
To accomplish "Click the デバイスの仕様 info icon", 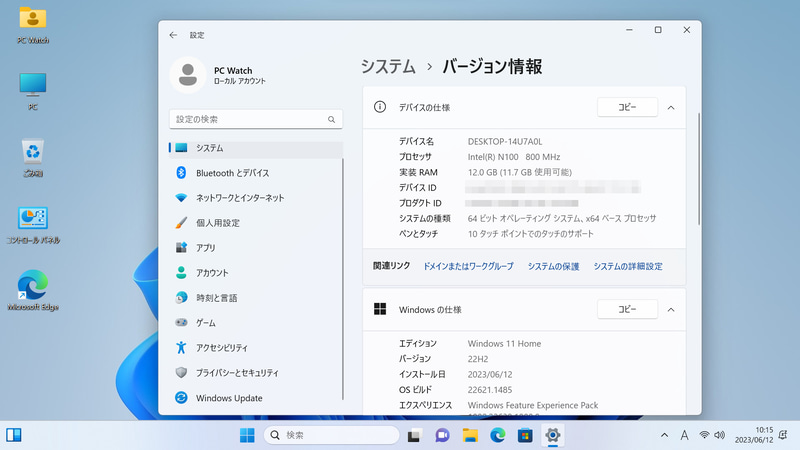I will [380, 107].
